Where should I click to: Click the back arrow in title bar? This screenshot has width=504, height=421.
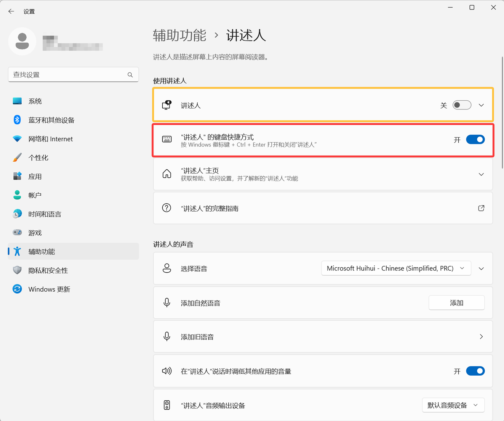[x=11, y=11]
